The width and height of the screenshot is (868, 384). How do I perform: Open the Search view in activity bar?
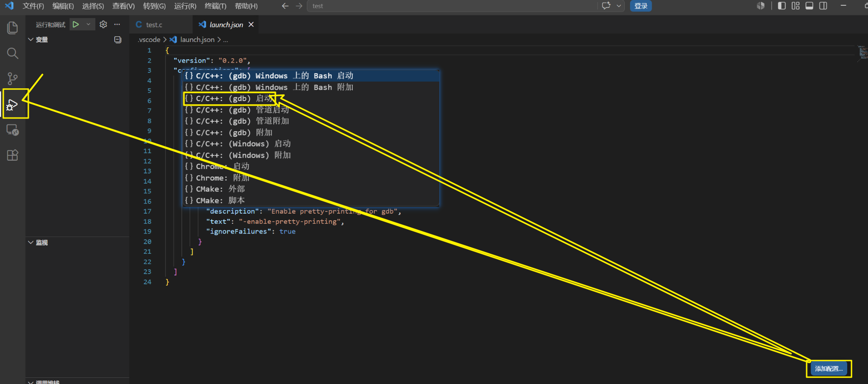click(x=12, y=53)
